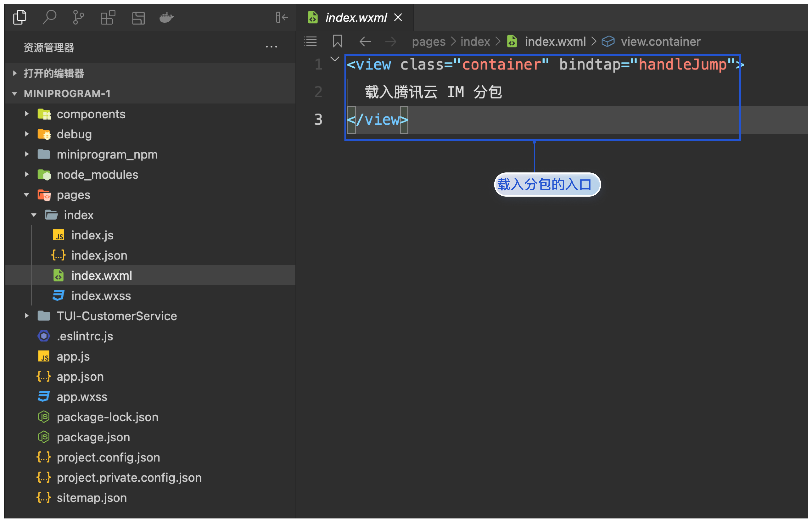The image size is (812, 523).
Task: Open package-lock.json file
Action: coord(150,417)
